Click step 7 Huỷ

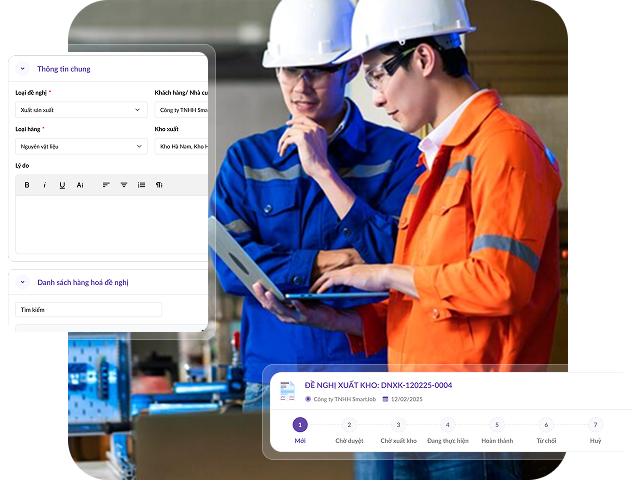click(595, 425)
